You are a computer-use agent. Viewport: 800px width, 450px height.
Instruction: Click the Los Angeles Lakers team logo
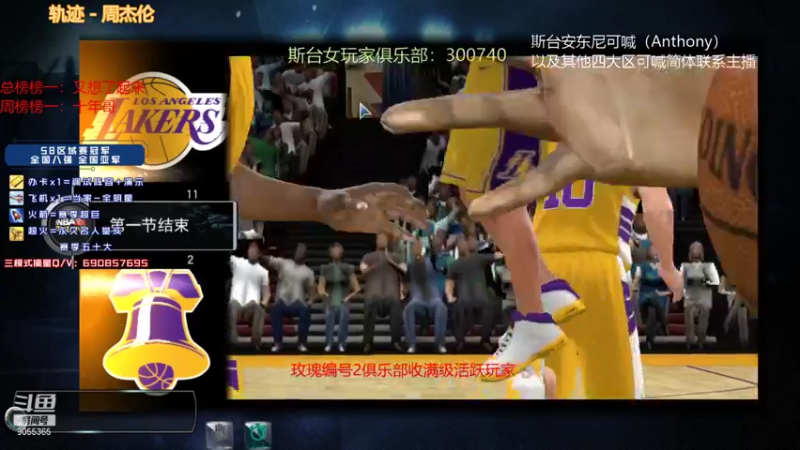click(156, 120)
